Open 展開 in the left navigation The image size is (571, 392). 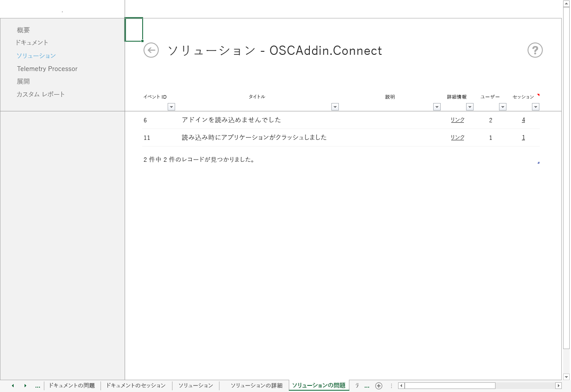click(23, 82)
